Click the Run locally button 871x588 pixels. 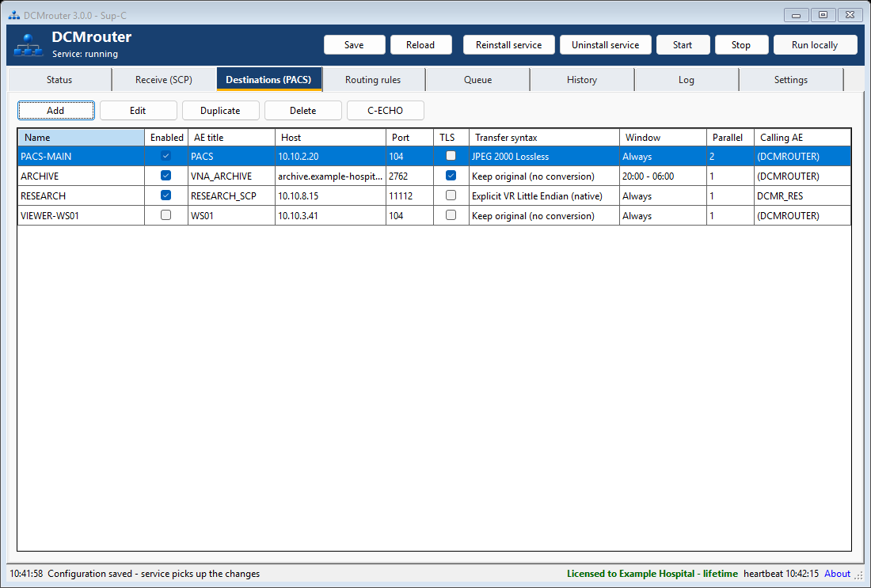pyautogui.click(x=815, y=45)
